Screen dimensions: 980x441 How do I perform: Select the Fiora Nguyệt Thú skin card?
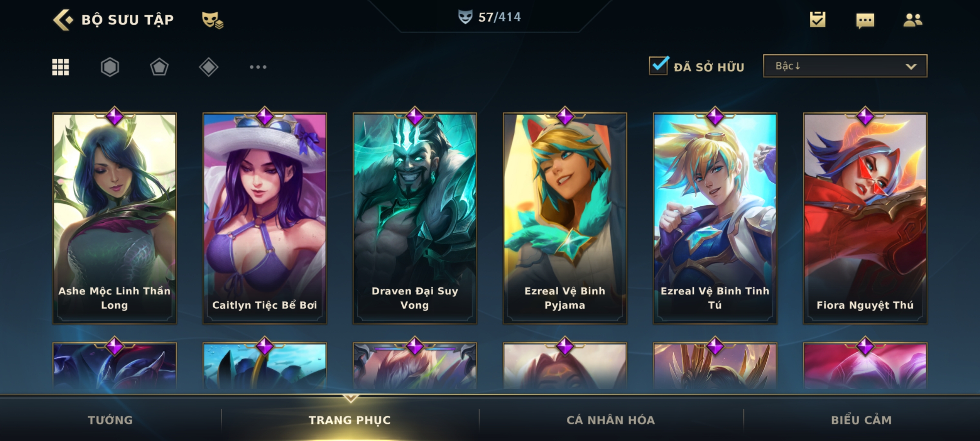865,218
